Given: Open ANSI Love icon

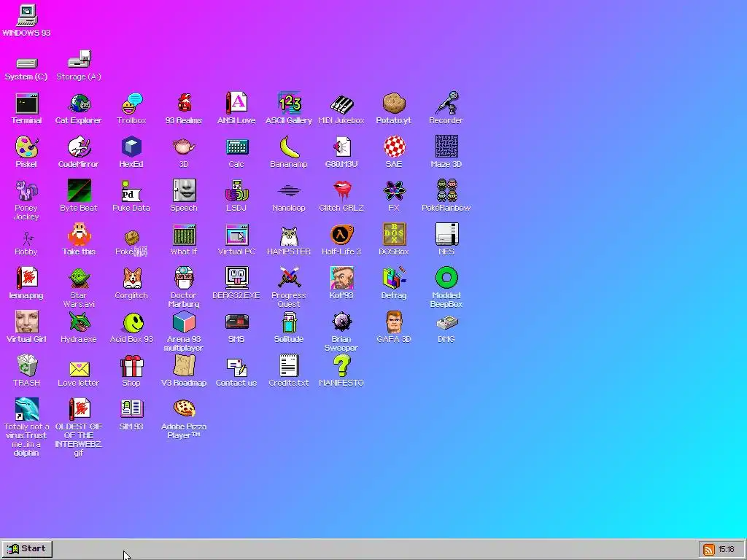Looking at the screenshot, I should click(x=236, y=104).
